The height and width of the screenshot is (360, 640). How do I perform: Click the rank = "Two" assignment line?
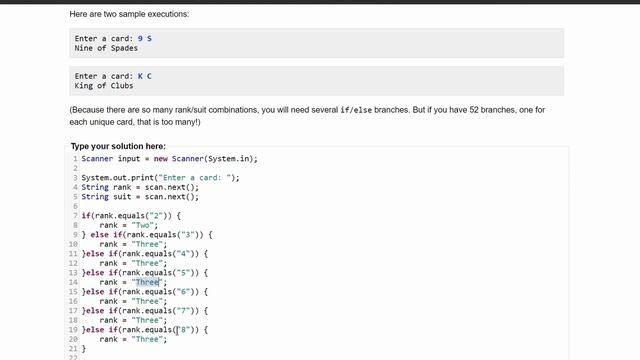(x=129, y=225)
